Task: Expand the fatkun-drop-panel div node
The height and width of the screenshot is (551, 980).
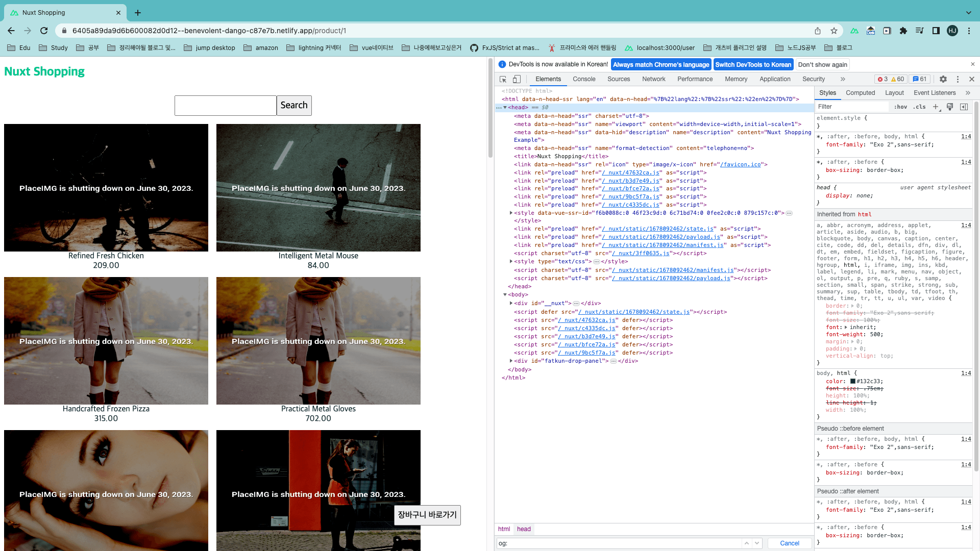Action: [511, 361]
